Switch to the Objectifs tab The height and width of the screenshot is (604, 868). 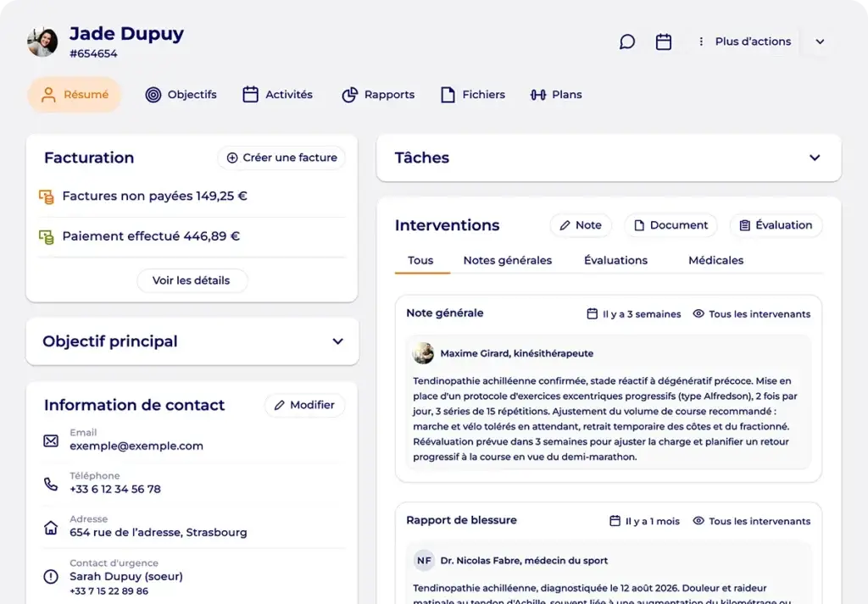pos(181,95)
